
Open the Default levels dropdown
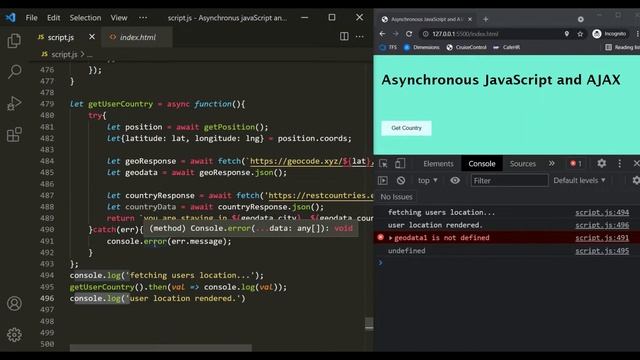coord(580,180)
